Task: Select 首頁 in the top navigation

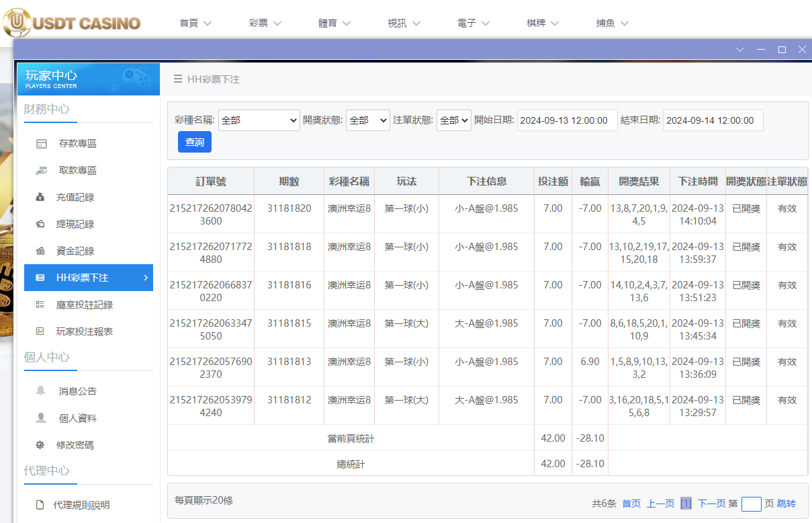Action: click(x=189, y=22)
